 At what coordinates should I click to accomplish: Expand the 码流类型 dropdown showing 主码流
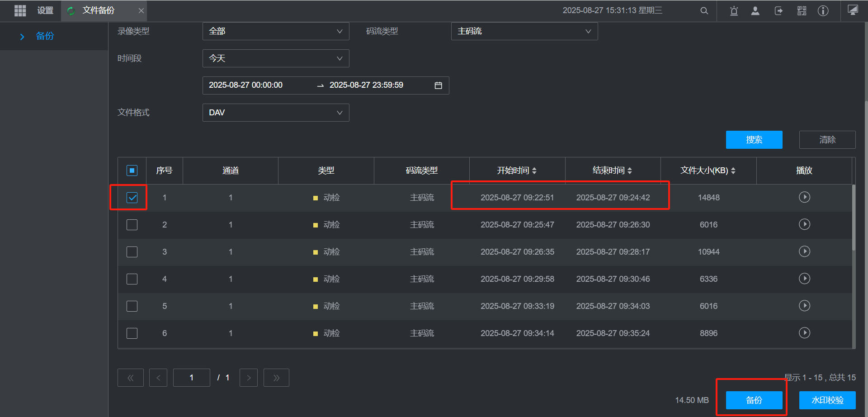coord(524,31)
